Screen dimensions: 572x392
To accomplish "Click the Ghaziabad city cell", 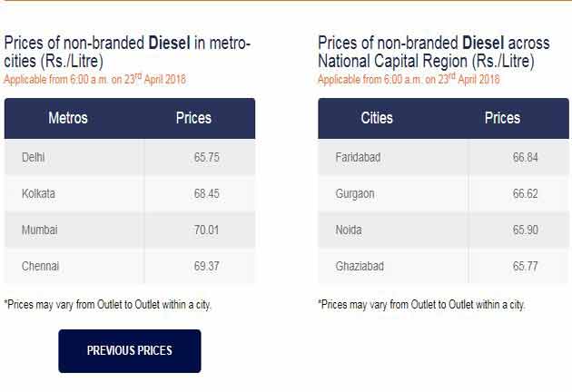I will click(359, 266).
